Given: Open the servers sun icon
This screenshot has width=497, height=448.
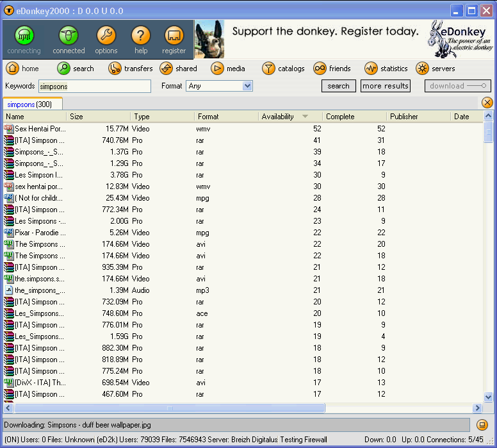Looking at the screenshot, I should [422, 68].
